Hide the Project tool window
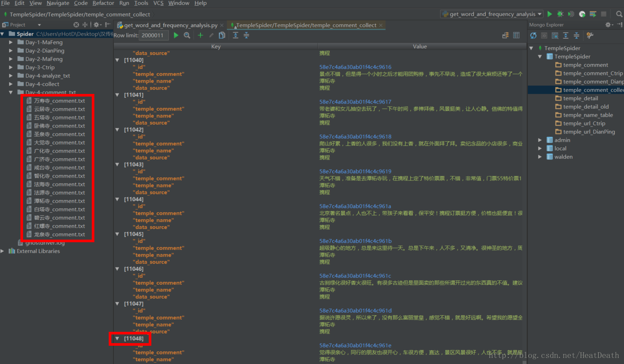 point(107,25)
